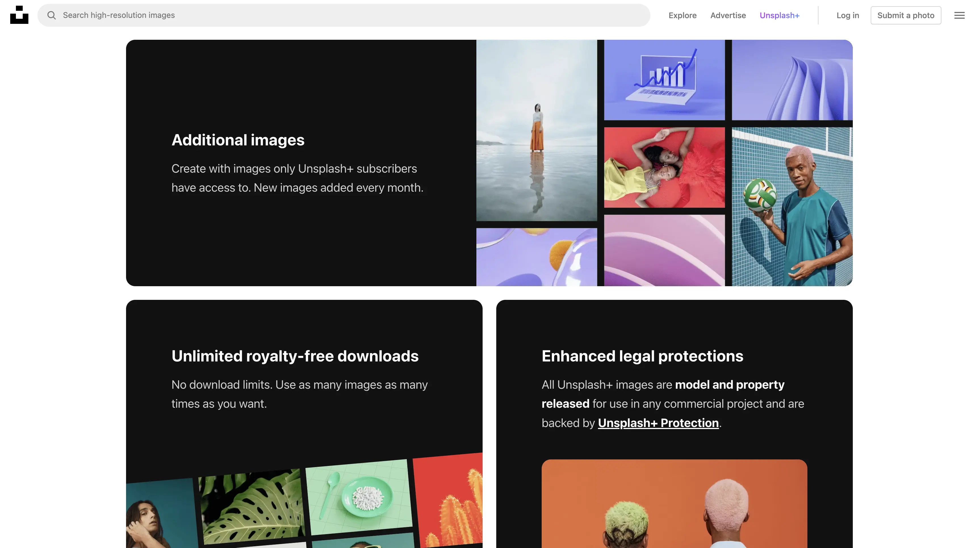
Task: Click the search magnifier icon
Action: tap(51, 15)
